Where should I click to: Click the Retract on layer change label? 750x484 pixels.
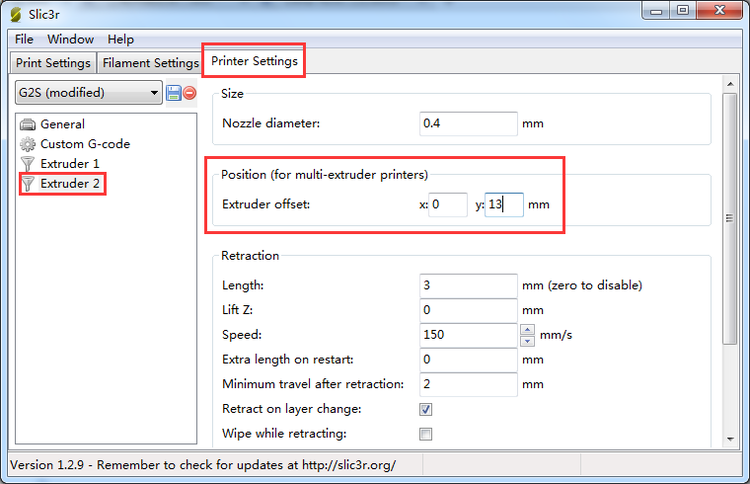292,409
